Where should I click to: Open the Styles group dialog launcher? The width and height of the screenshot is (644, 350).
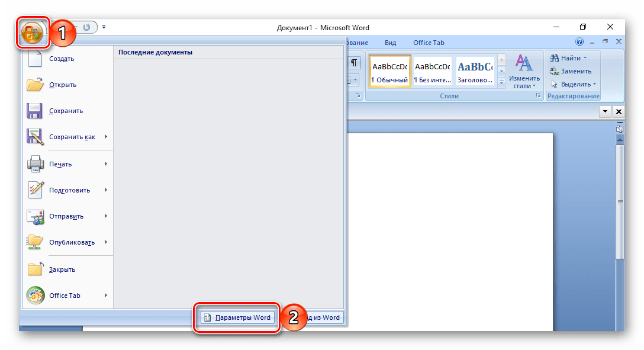539,96
